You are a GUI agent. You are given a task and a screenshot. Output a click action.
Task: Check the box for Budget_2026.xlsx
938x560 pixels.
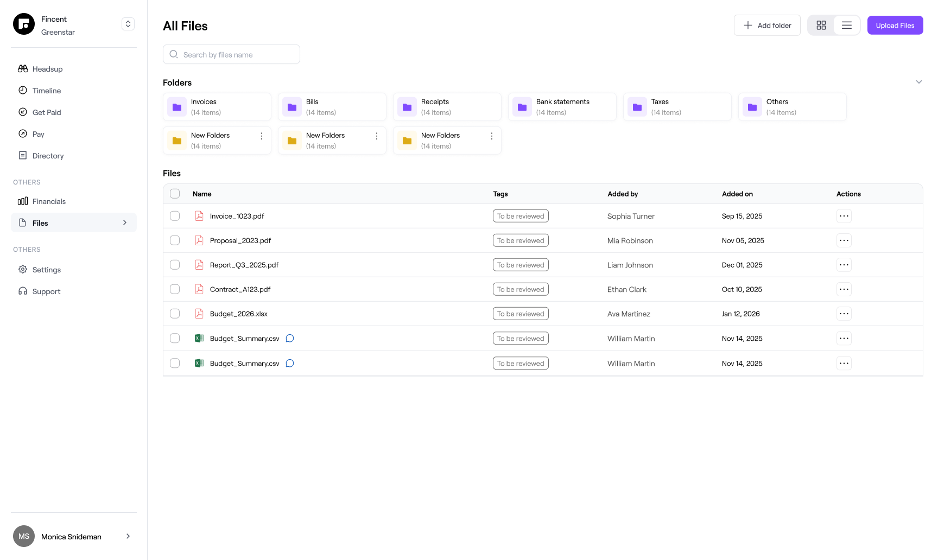(175, 314)
